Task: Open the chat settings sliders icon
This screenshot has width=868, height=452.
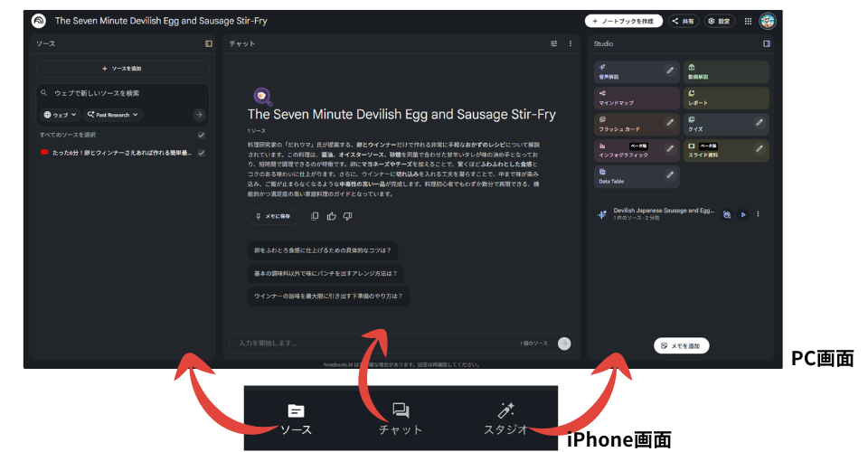Action: tap(554, 43)
